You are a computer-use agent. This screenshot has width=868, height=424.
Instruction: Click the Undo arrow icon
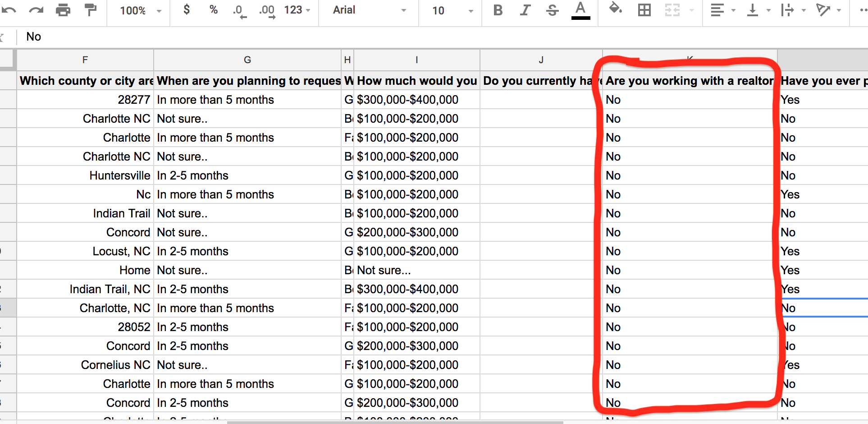[9, 10]
